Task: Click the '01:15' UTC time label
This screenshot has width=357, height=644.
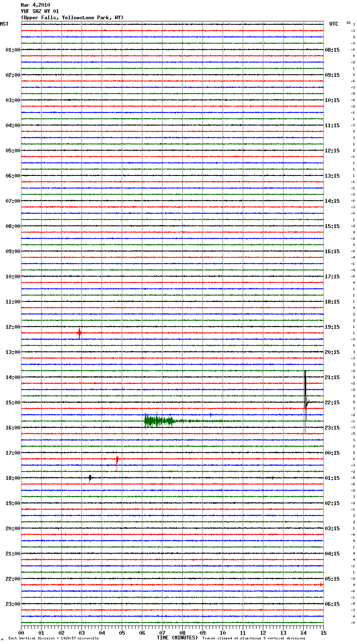Action: [332, 478]
